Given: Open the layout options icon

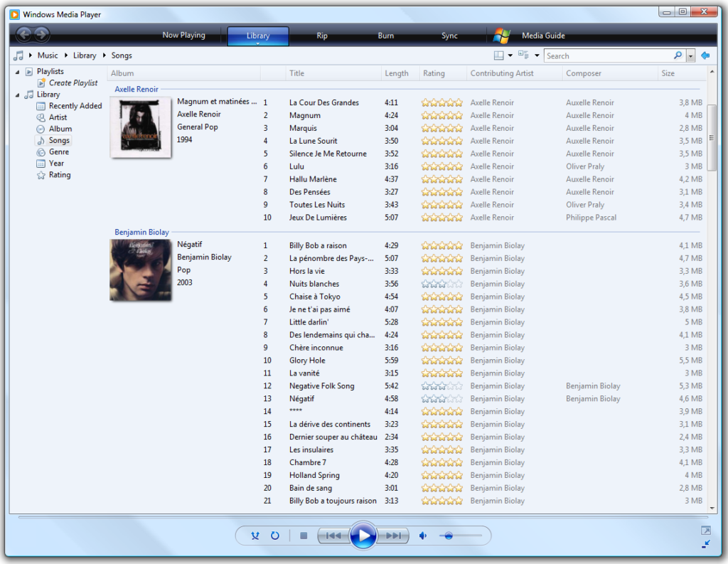Looking at the screenshot, I should (x=498, y=55).
